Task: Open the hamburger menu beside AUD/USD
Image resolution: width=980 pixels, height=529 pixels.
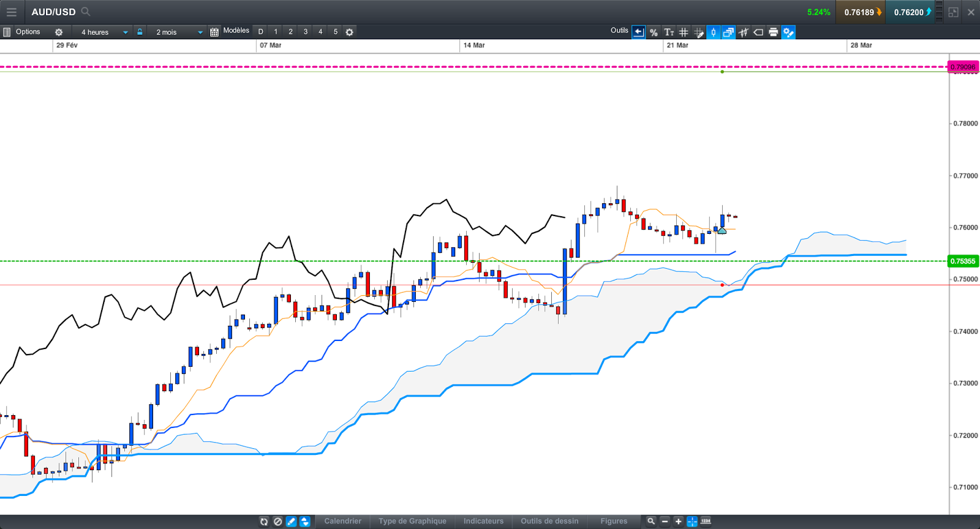Action: click(12, 12)
